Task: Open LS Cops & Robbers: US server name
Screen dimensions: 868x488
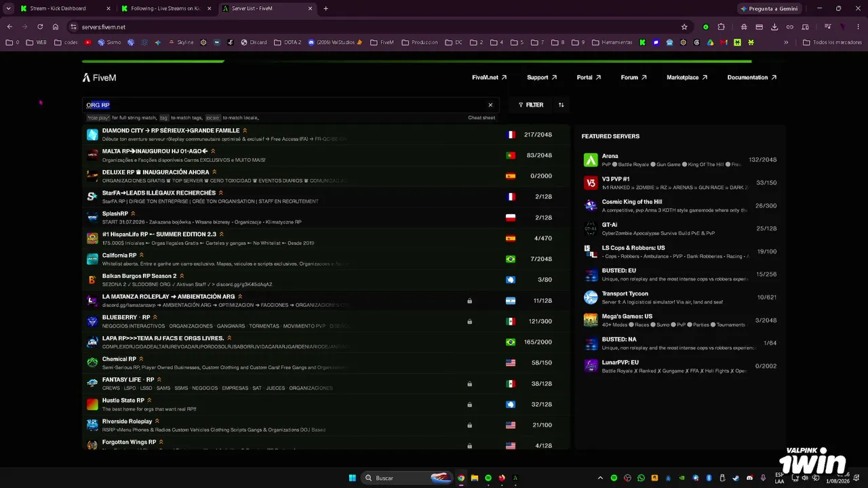Action: tap(633, 248)
